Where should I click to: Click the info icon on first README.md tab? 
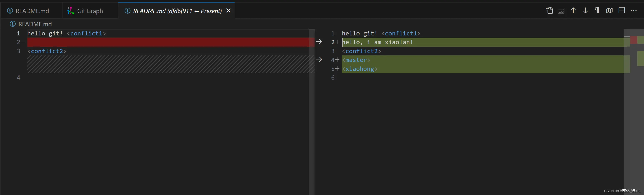pyautogui.click(x=10, y=11)
